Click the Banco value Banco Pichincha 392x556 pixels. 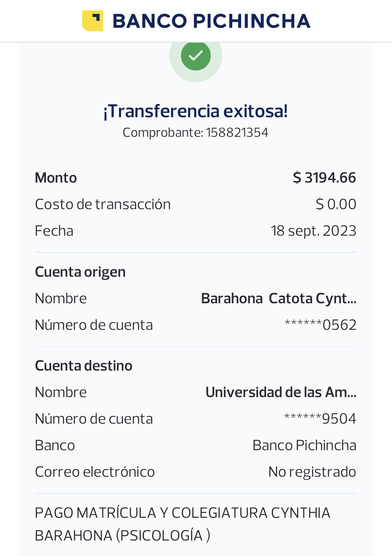point(304,445)
